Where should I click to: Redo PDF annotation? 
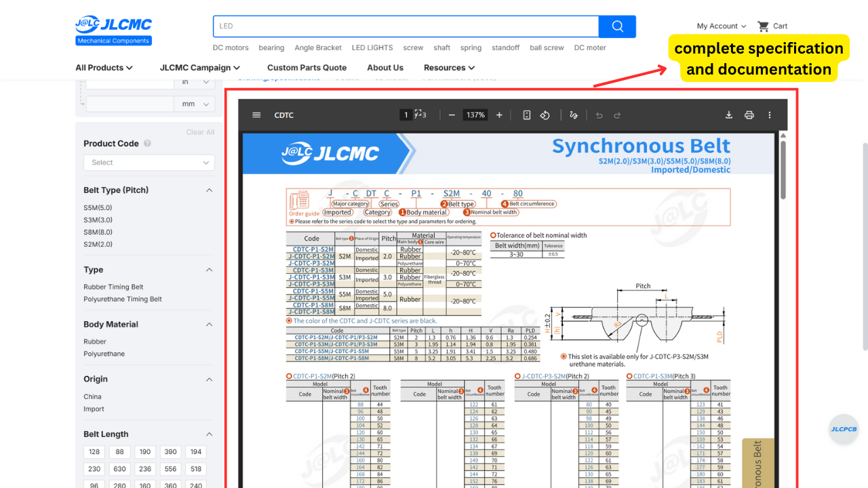[617, 115]
